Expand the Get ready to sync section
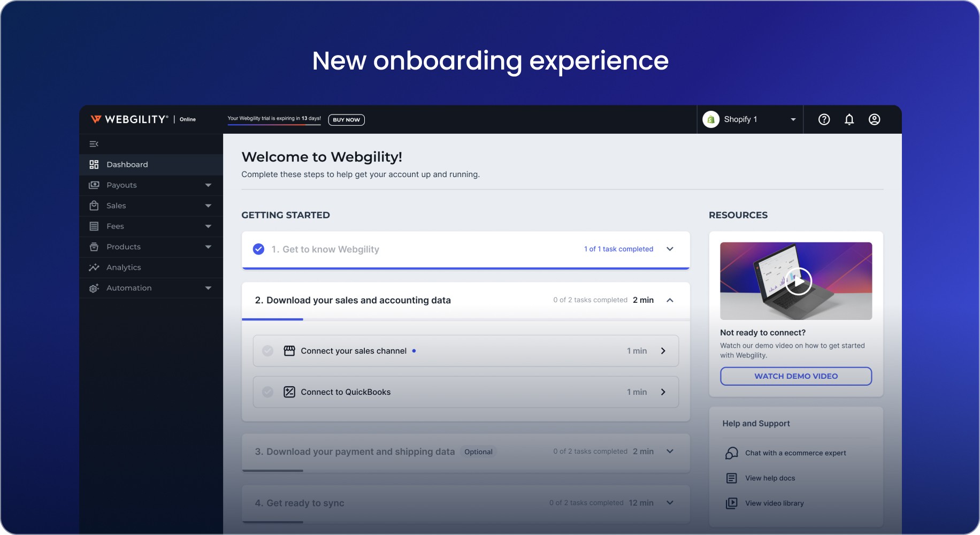 [669, 503]
